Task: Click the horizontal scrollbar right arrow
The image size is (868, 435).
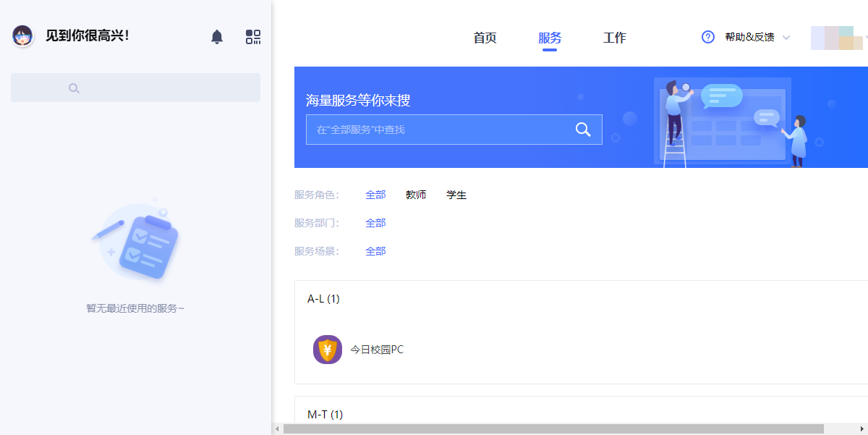Action: pos(862,429)
